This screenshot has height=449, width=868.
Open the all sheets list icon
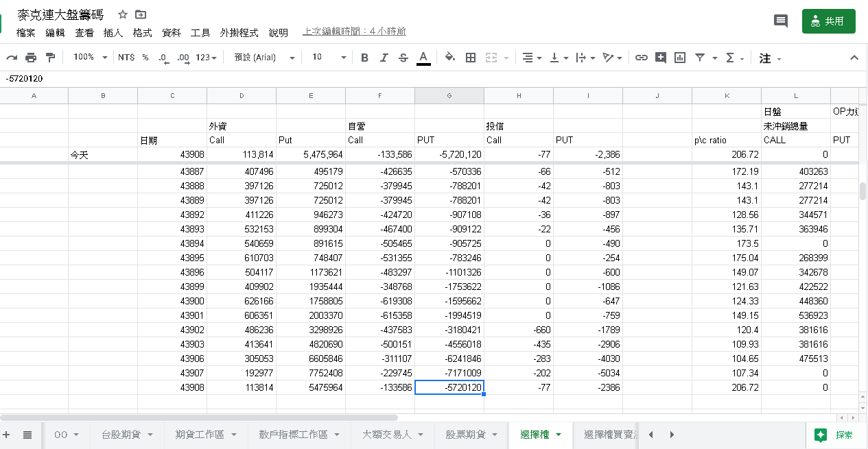(27, 435)
